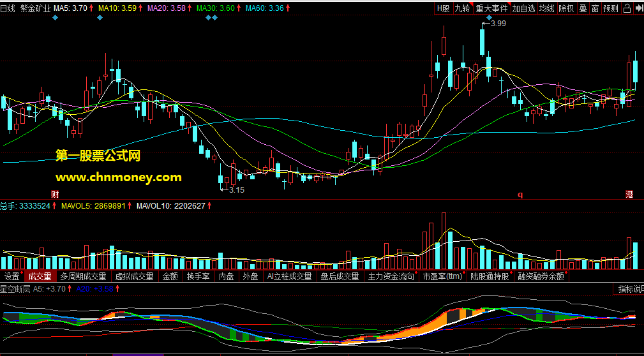Viewport: 644px width, 356px height.
Task: Switch to 盘后成交量 tab
Action: (x=340, y=277)
